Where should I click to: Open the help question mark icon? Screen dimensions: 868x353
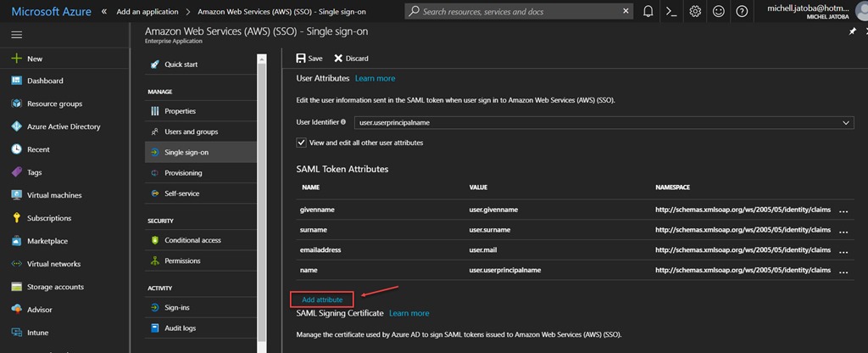[x=743, y=11]
